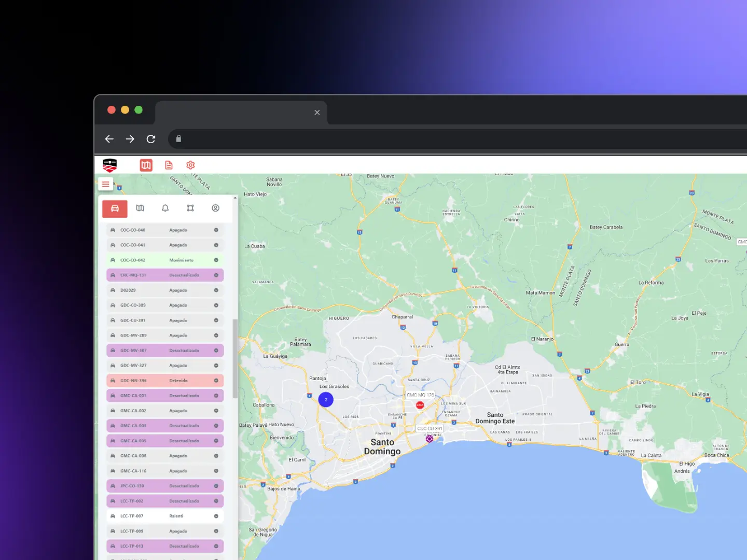Viewport: 747px width, 560px height.
Task: Click the padlock site info icon
Action: pyautogui.click(x=178, y=138)
